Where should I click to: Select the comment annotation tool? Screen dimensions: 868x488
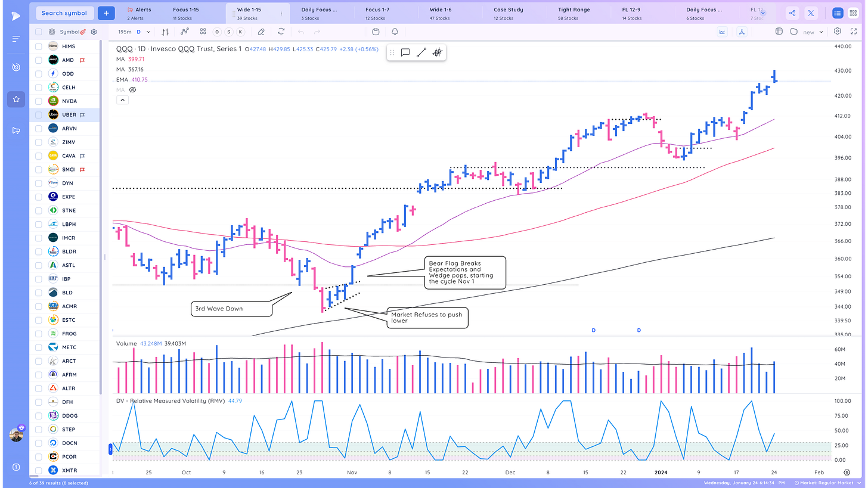405,52
